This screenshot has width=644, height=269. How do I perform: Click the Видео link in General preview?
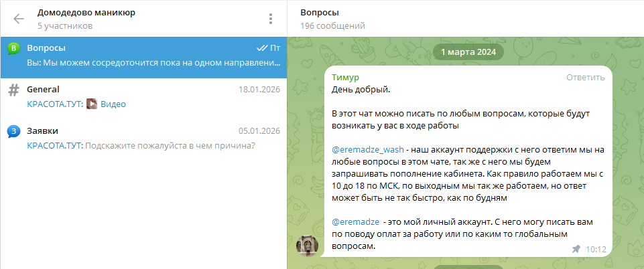[x=113, y=104]
